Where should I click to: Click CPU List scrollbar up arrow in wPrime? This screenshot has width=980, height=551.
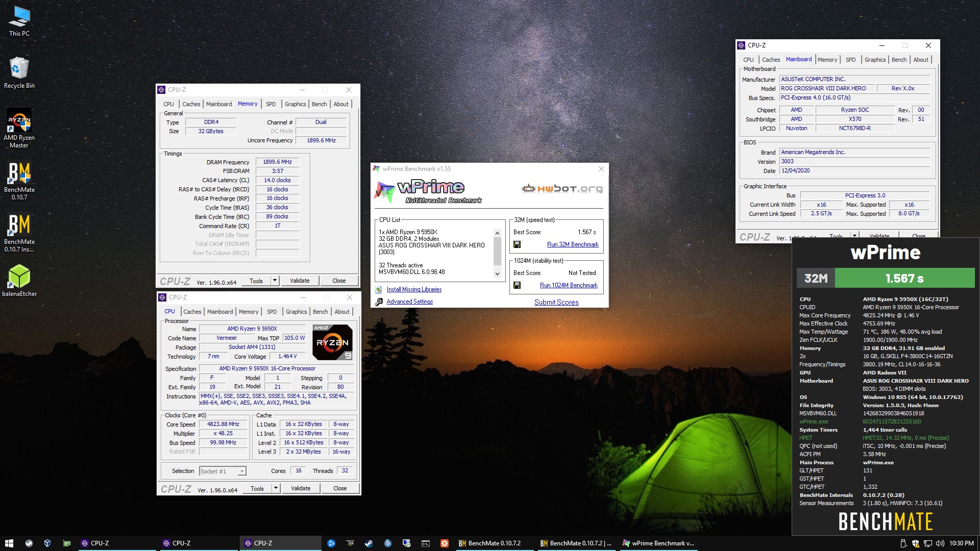tap(497, 233)
